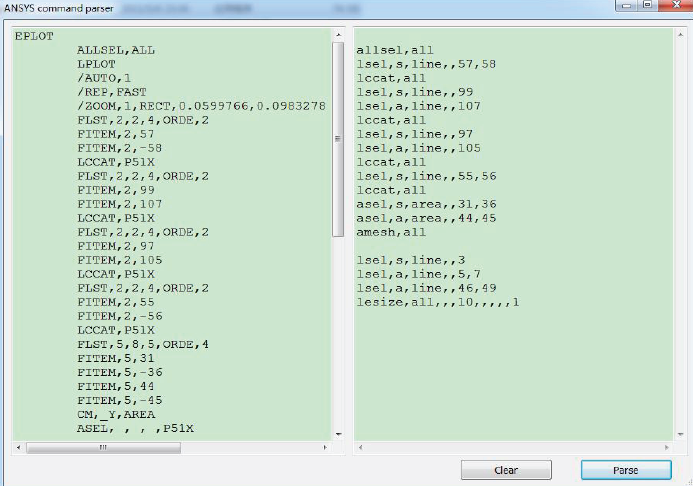Click the /AUTO,1 line
Viewport: 693px width, 486px height.
pyautogui.click(x=104, y=78)
